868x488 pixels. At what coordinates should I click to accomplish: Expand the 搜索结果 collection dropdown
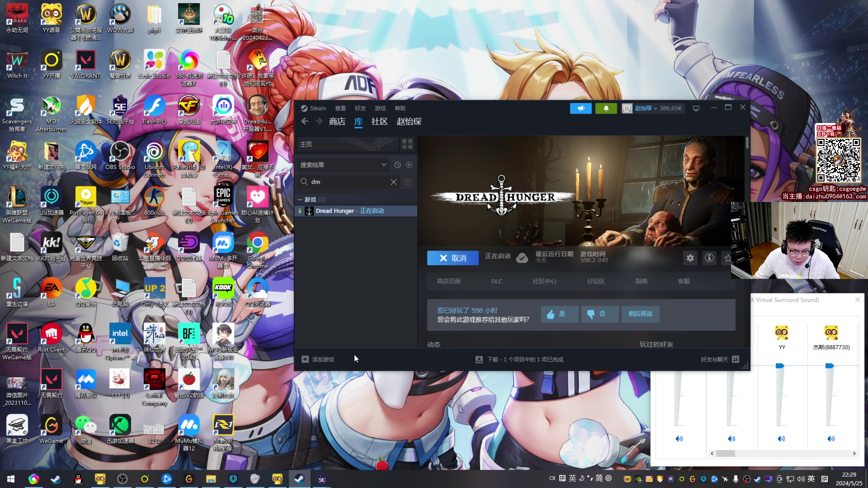click(343, 165)
